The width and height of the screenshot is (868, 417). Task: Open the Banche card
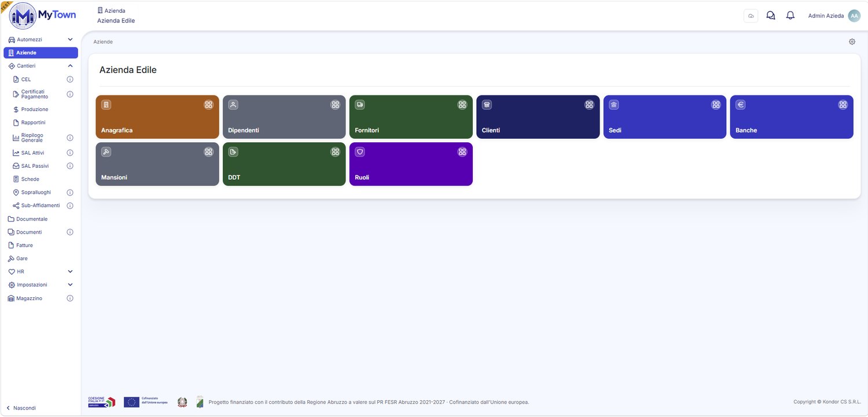click(792, 117)
